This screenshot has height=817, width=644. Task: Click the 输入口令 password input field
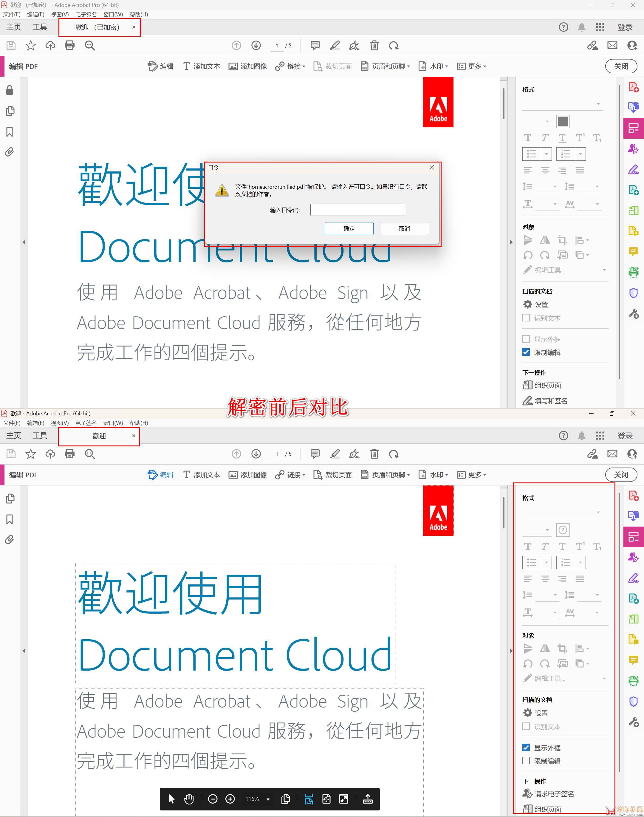click(x=357, y=210)
